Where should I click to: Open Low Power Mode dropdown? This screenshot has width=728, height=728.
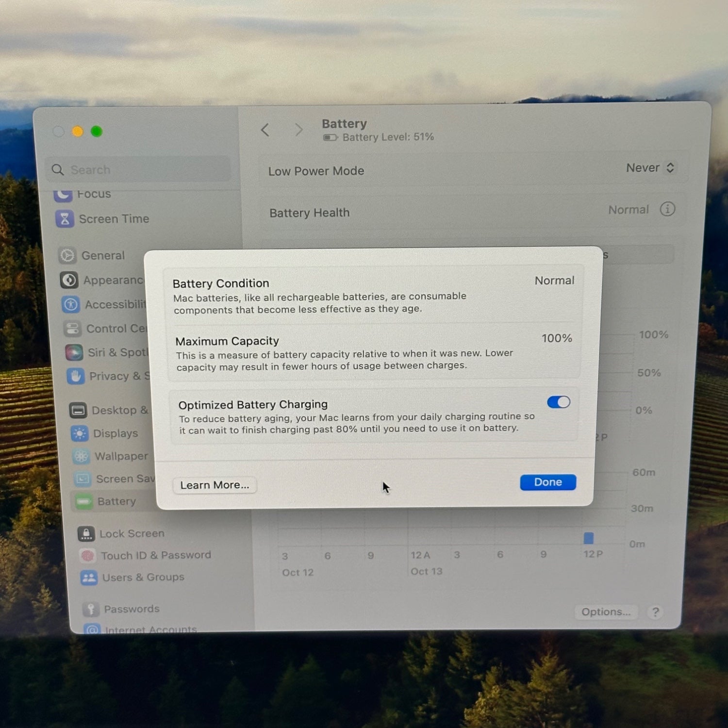click(649, 168)
